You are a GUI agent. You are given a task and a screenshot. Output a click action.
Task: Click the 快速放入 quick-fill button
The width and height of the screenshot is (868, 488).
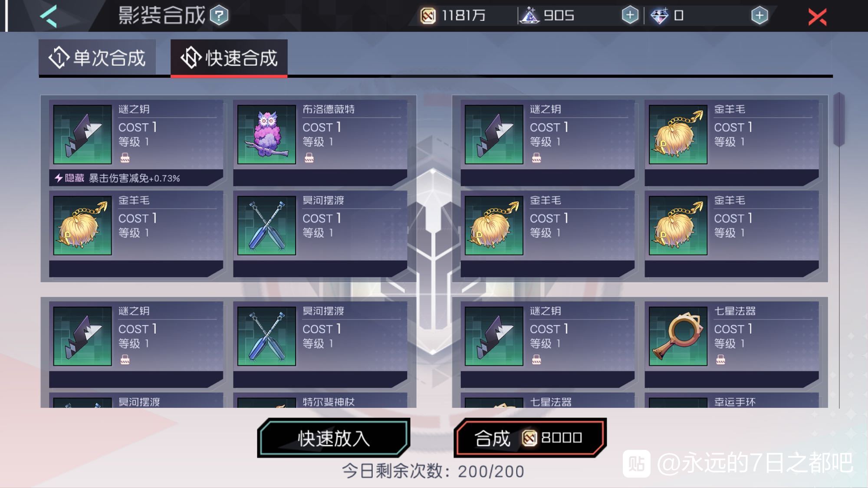point(333,438)
